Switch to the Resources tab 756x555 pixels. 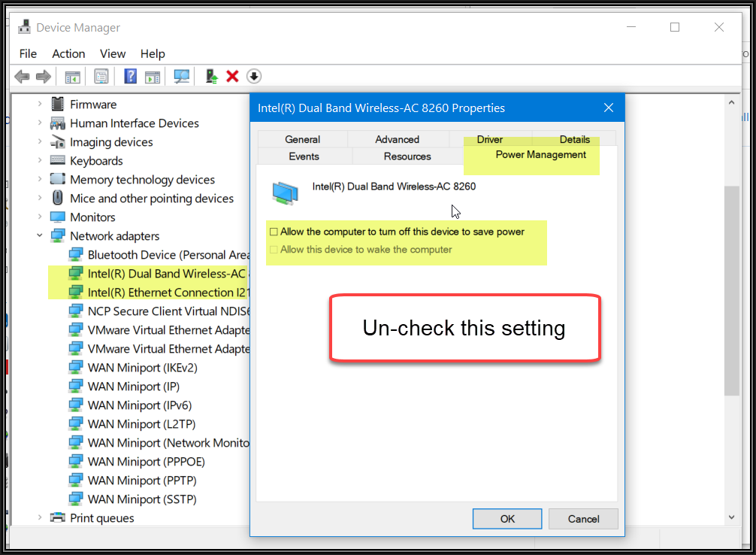click(407, 156)
